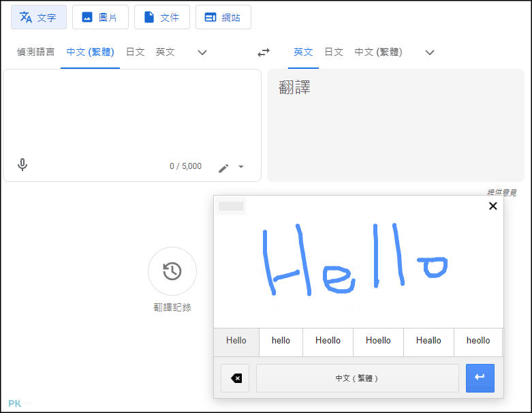Choose the lowercase handwriting suggestion "heollo"

coord(478,341)
